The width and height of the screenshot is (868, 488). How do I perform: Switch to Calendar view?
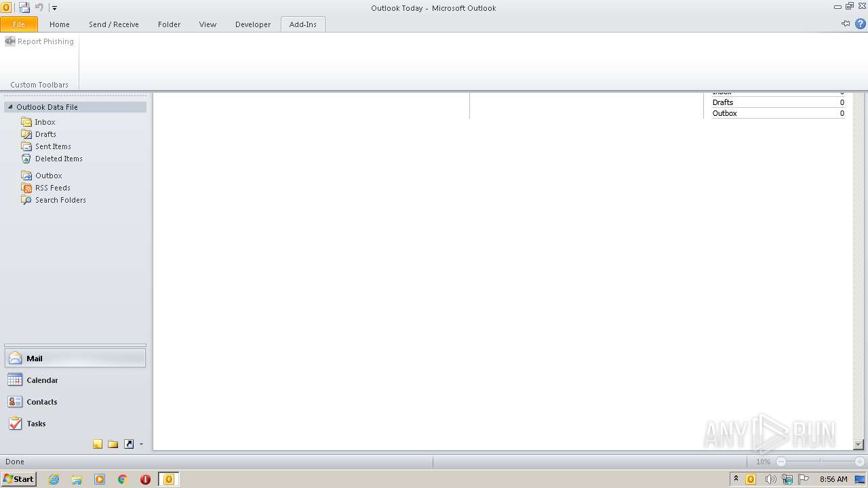coord(75,380)
